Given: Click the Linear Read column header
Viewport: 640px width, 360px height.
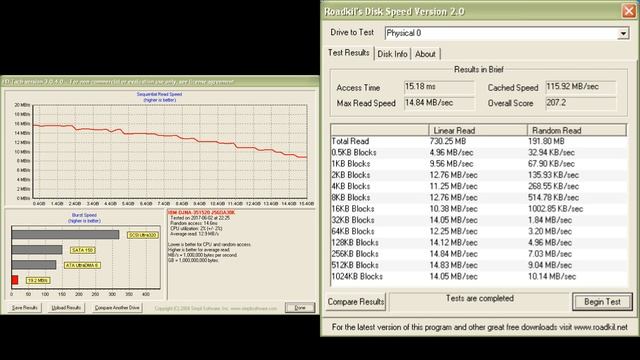Looking at the screenshot, I should pos(478,130).
